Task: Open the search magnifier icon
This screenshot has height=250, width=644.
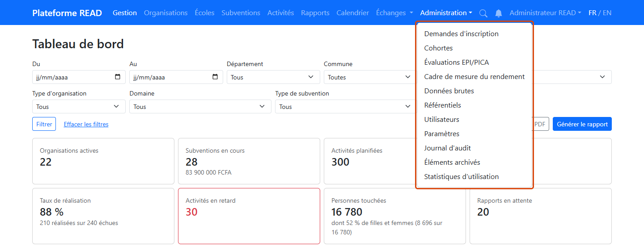Action: pos(483,13)
